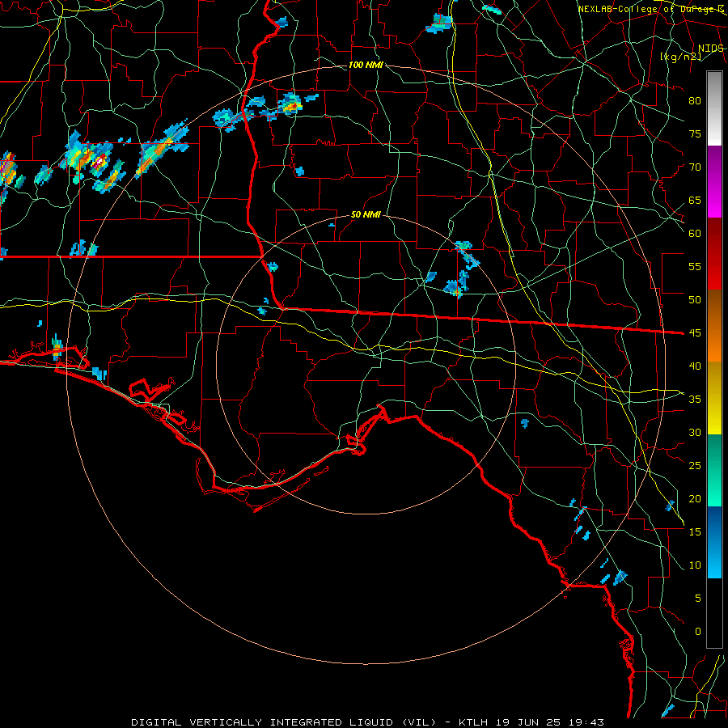Image resolution: width=728 pixels, height=728 pixels.
Task: Click the 80 value on the color scale
Action: pos(695,101)
